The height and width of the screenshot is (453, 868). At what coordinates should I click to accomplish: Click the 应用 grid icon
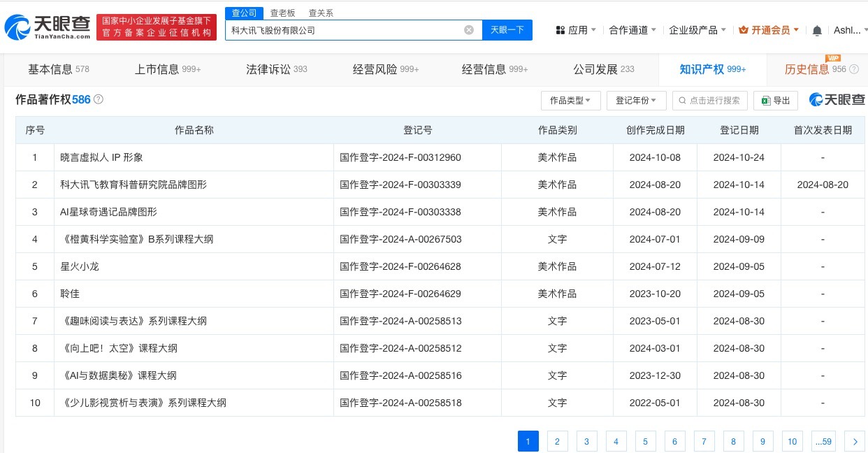(560, 30)
